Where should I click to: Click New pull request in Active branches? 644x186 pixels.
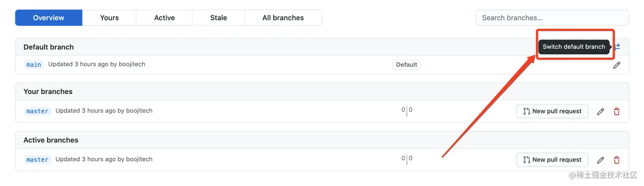click(552, 160)
